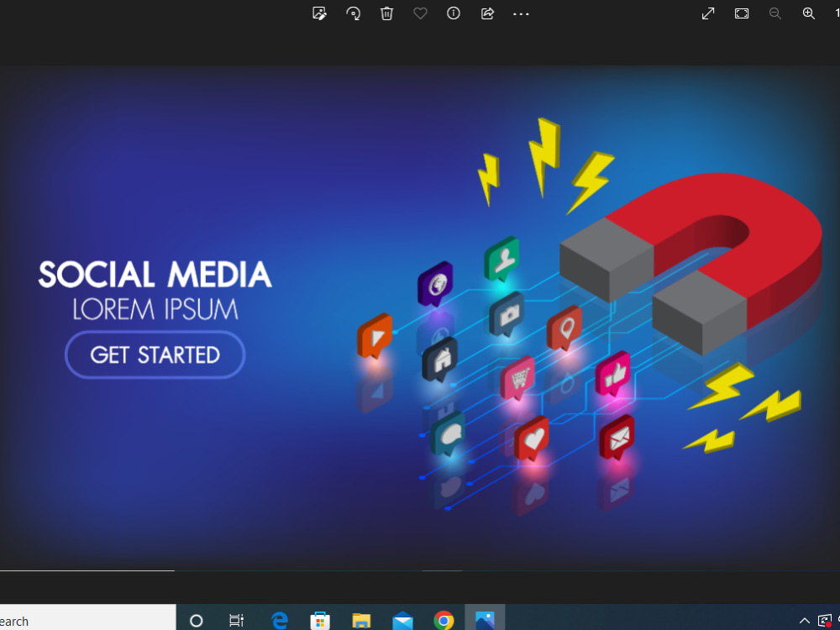
Task: Zoom in on the photo
Action: coord(809,13)
